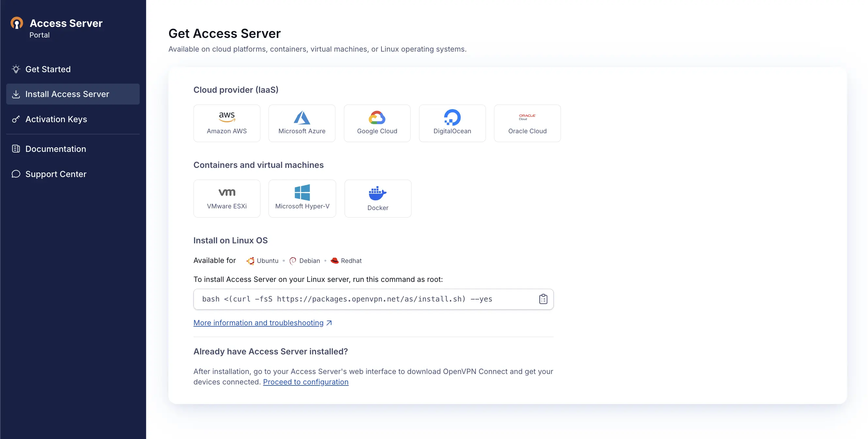Select the VMware ESXi tile

point(227,198)
